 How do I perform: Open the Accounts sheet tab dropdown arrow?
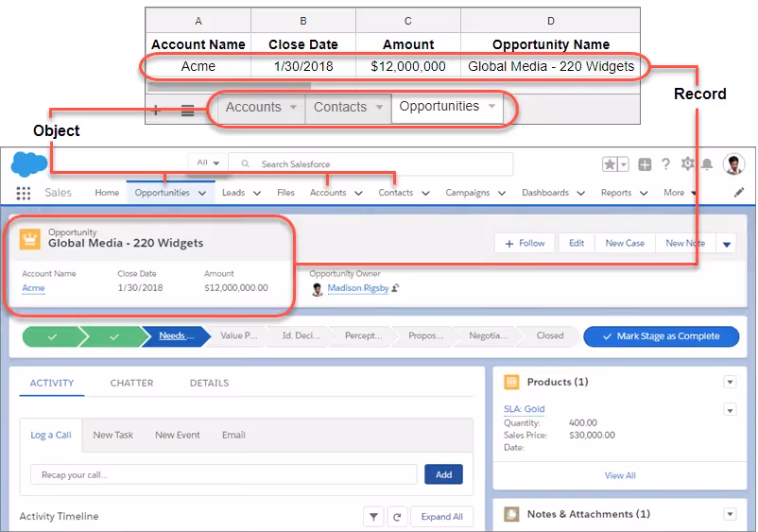click(293, 108)
